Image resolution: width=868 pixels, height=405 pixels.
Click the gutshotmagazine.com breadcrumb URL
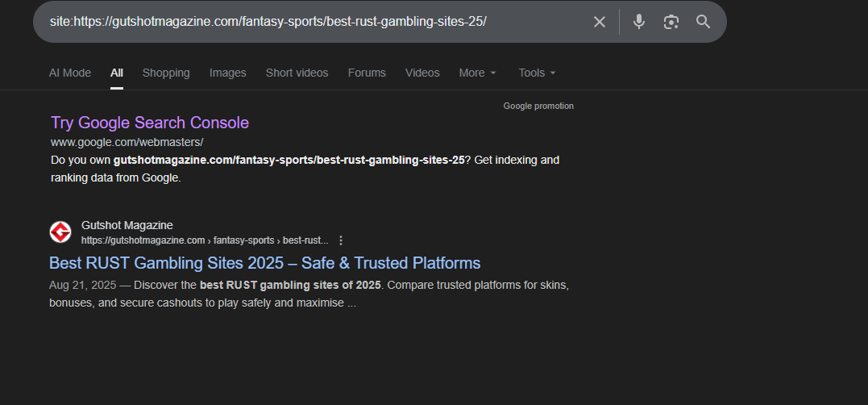point(205,240)
